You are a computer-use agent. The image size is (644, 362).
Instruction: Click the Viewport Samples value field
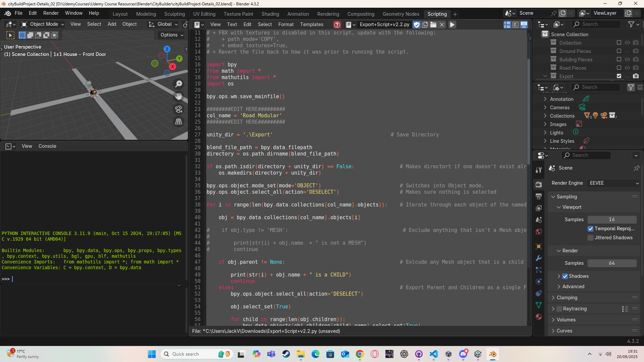612,220
